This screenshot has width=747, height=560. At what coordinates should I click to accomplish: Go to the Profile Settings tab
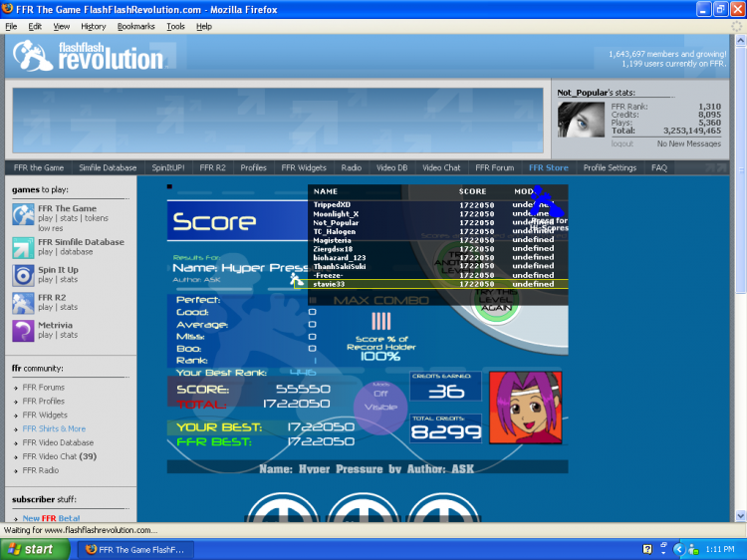click(x=610, y=168)
